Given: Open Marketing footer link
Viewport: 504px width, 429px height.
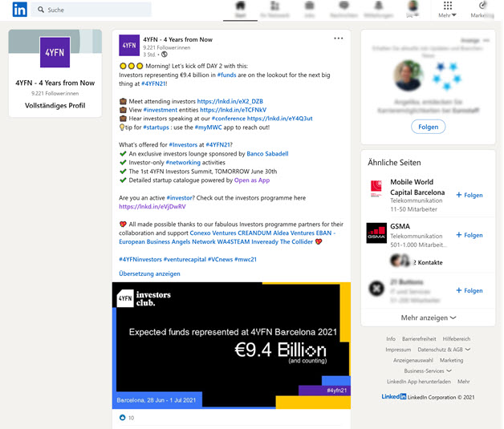Looking at the screenshot, I should coord(452,360).
